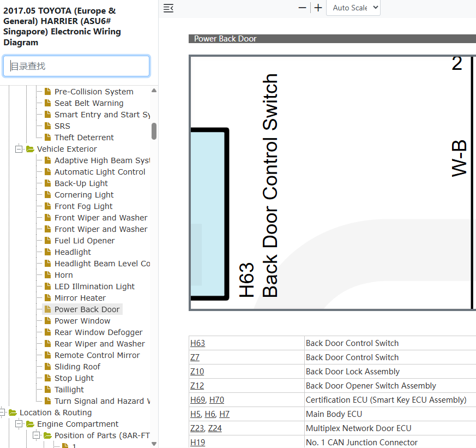Screen dimensions: 476x448
Task: Collapse the Location & Routing folder
Action: pyautogui.click(x=2, y=413)
